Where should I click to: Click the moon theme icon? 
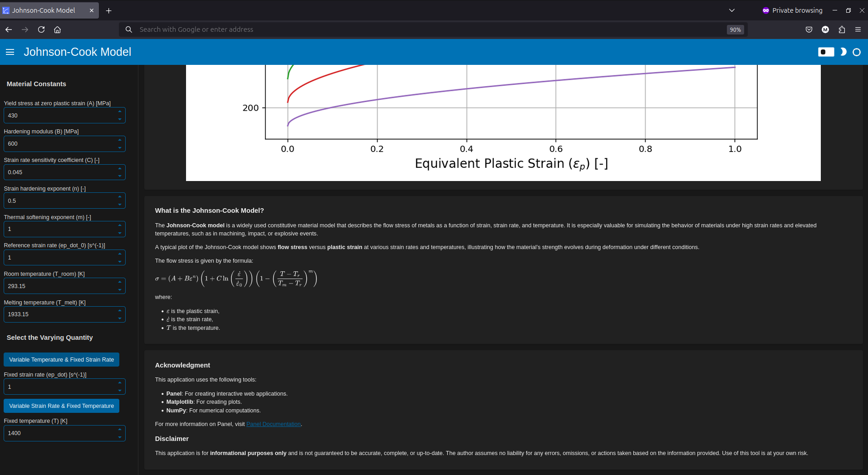843,52
